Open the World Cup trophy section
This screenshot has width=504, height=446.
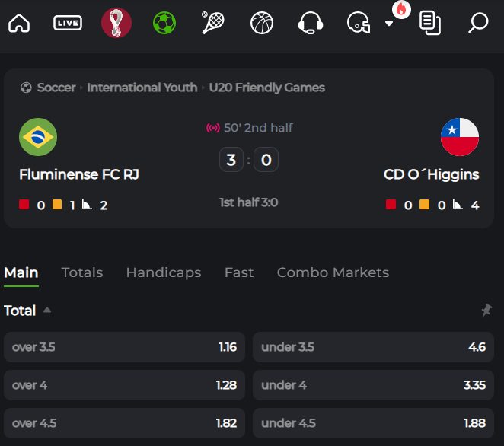[x=116, y=23]
